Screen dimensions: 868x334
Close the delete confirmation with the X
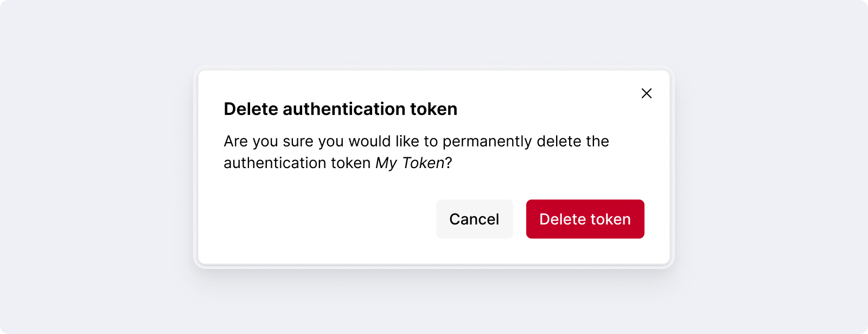click(646, 93)
